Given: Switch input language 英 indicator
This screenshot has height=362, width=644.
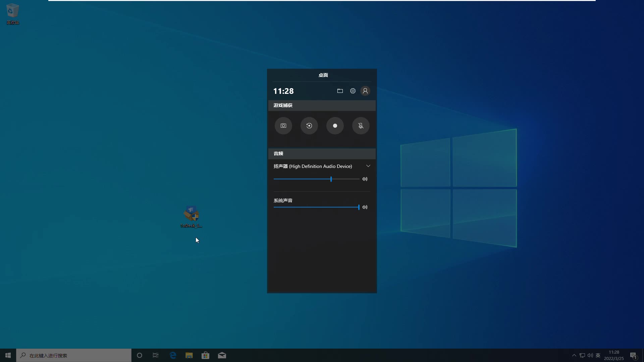Looking at the screenshot, I should pyautogui.click(x=598, y=355).
